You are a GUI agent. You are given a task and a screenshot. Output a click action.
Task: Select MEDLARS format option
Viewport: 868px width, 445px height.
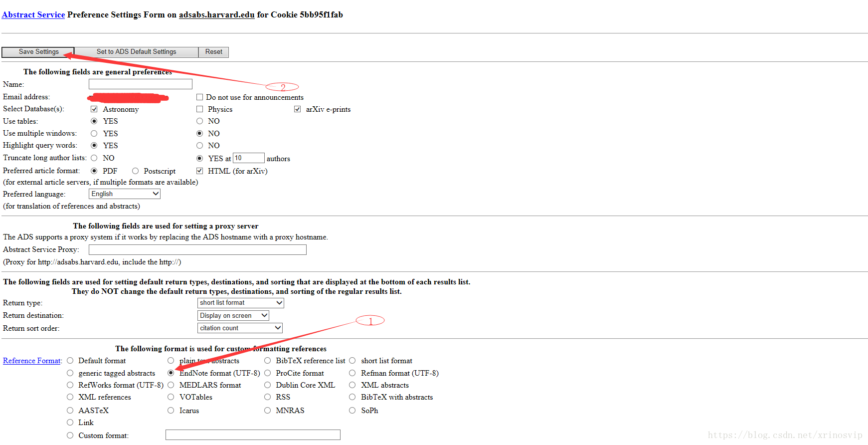[171, 385]
